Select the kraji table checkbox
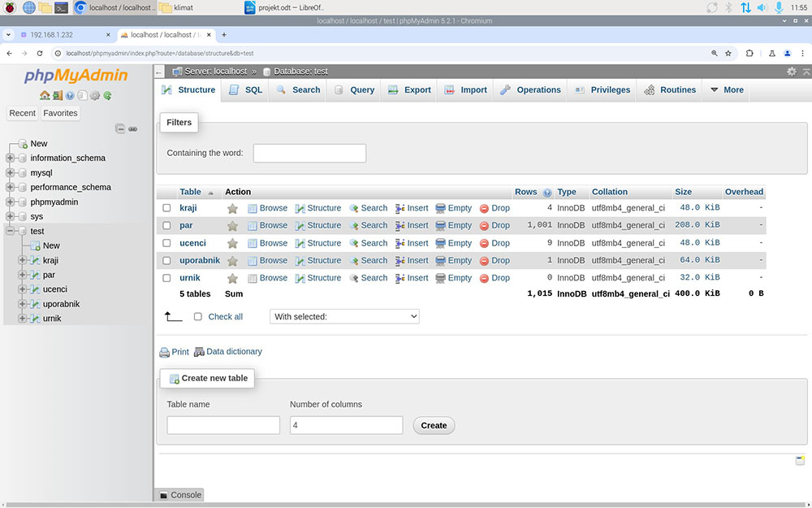 click(x=166, y=208)
